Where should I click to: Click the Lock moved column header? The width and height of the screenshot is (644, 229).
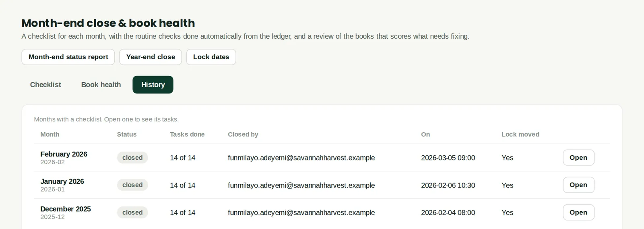[520, 134]
